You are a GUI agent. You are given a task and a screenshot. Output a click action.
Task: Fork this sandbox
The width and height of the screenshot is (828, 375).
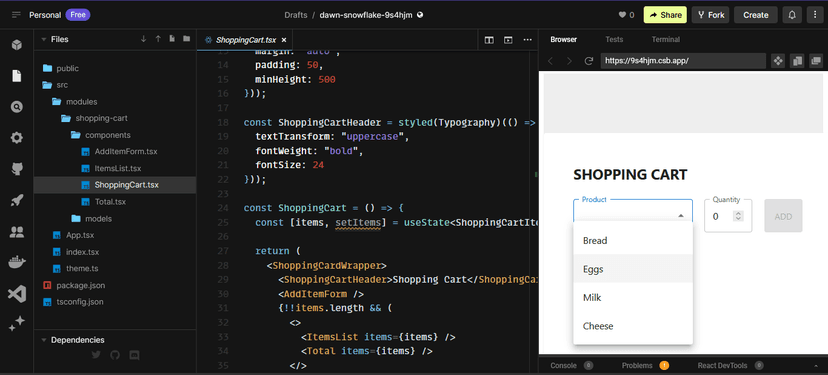(x=710, y=15)
